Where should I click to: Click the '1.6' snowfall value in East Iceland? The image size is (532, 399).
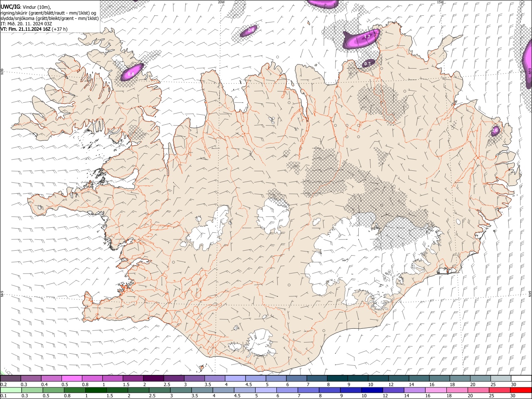click(495, 130)
